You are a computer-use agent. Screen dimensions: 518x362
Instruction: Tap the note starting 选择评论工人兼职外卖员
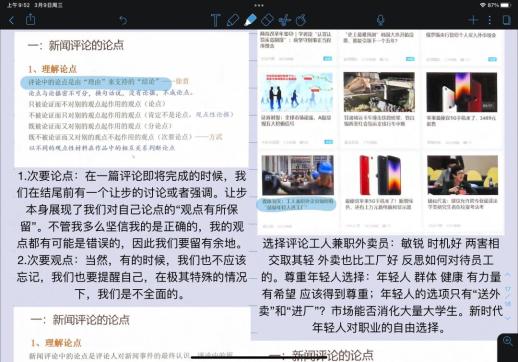(381, 285)
